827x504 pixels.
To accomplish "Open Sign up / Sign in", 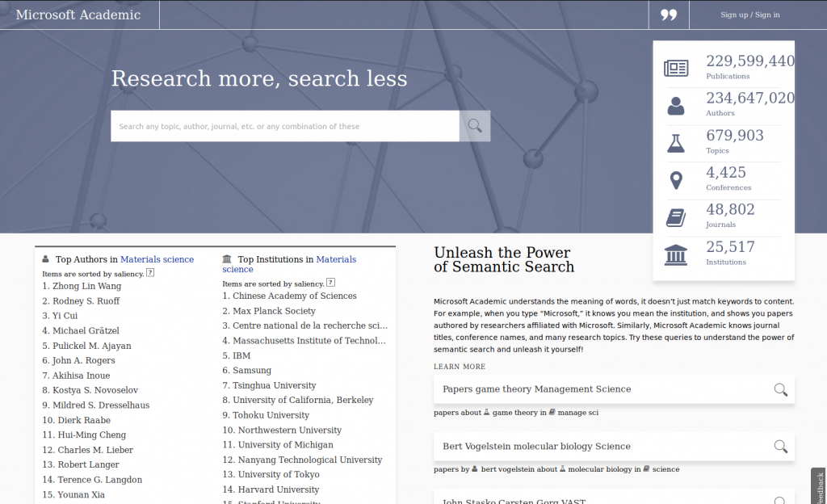I will pyautogui.click(x=750, y=15).
